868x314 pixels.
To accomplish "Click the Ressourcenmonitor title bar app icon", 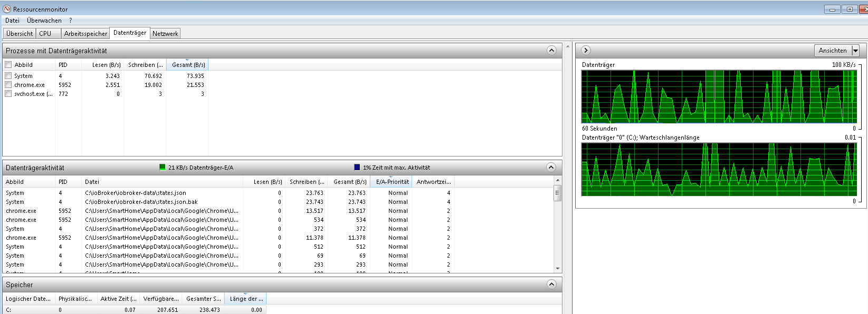I will tap(7, 9).
